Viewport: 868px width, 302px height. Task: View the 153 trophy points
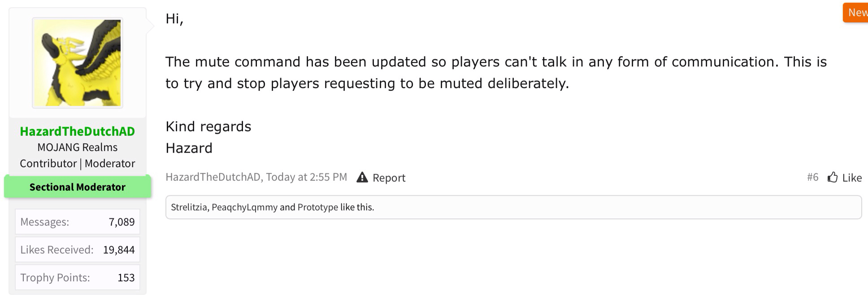coord(126,278)
